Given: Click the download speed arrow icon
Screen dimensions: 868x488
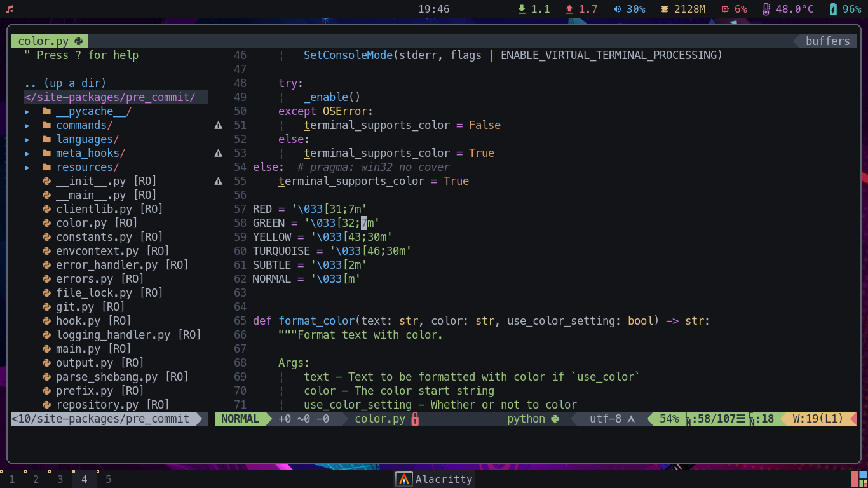Looking at the screenshot, I should (523, 9).
